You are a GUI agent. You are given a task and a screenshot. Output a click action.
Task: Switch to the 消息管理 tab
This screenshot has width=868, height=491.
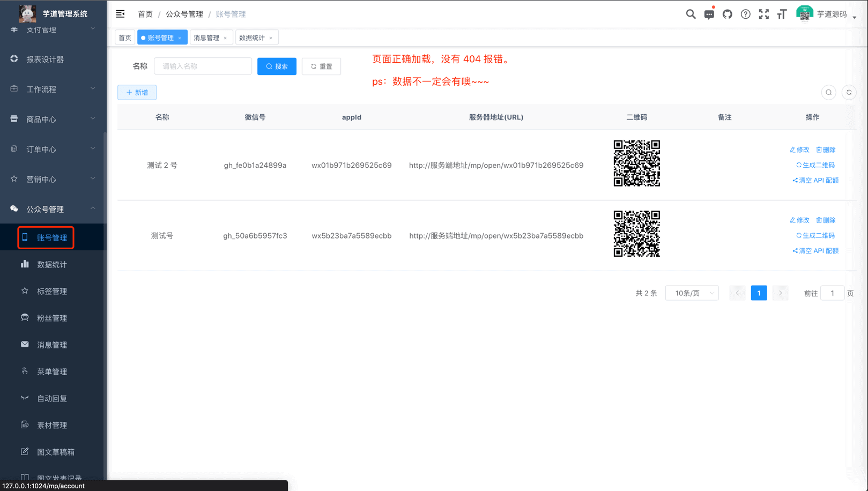coord(207,37)
